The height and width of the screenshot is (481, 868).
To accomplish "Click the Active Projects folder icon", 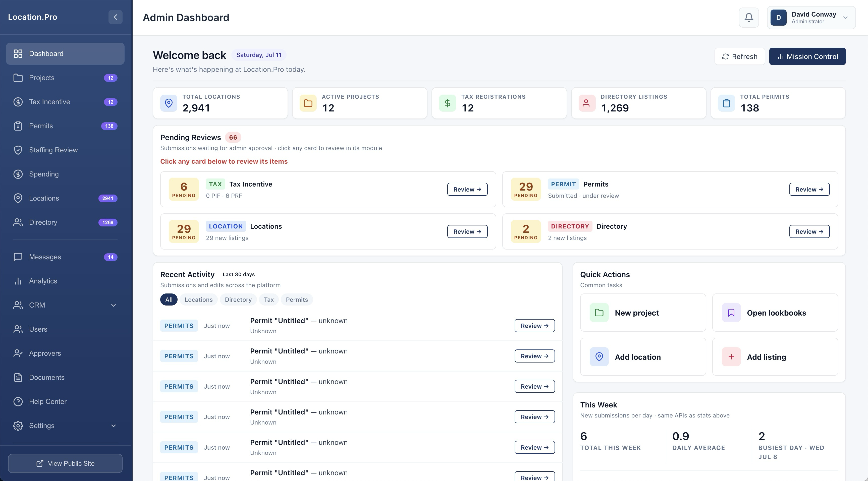I will pyautogui.click(x=308, y=103).
